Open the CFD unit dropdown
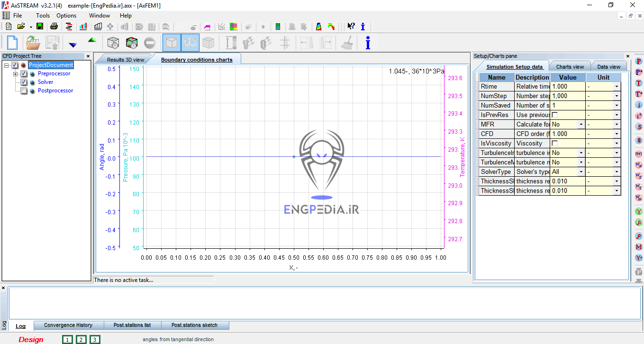This screenshot has height=344, width=644. [617, 134]
